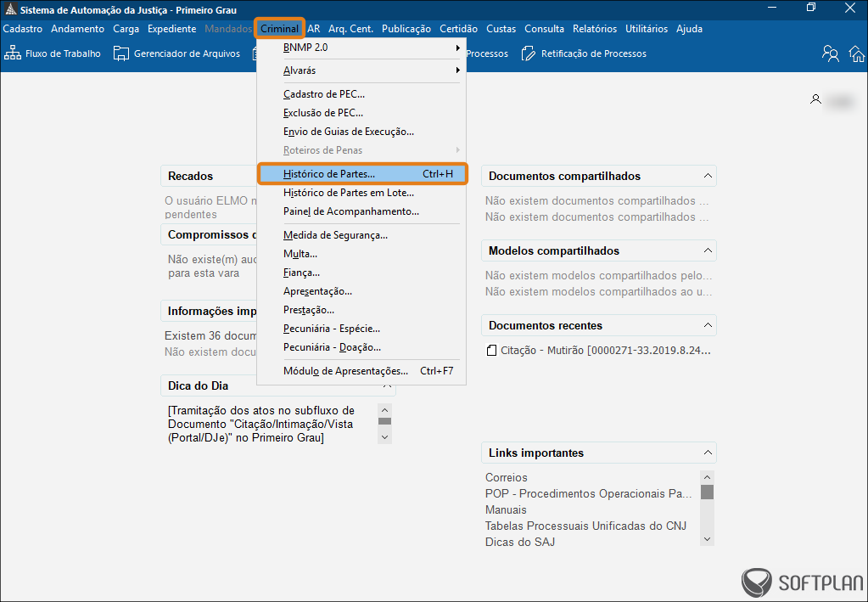Viewport: 868px width, 602px height.
Task: Open the Consulta menu
Action: [544, 29]
